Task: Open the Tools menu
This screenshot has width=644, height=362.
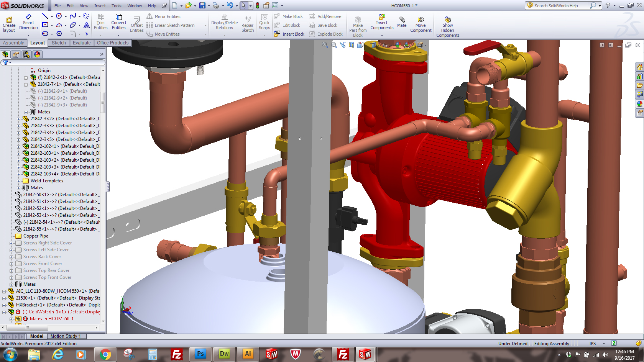Action: (x=116, y=6)
